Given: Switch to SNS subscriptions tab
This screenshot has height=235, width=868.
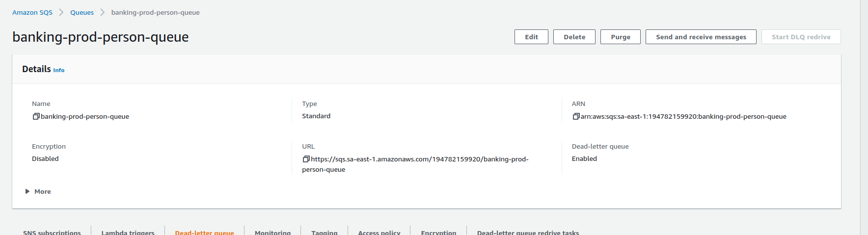Looking at the screenshot, I should (x=52, y=232).
